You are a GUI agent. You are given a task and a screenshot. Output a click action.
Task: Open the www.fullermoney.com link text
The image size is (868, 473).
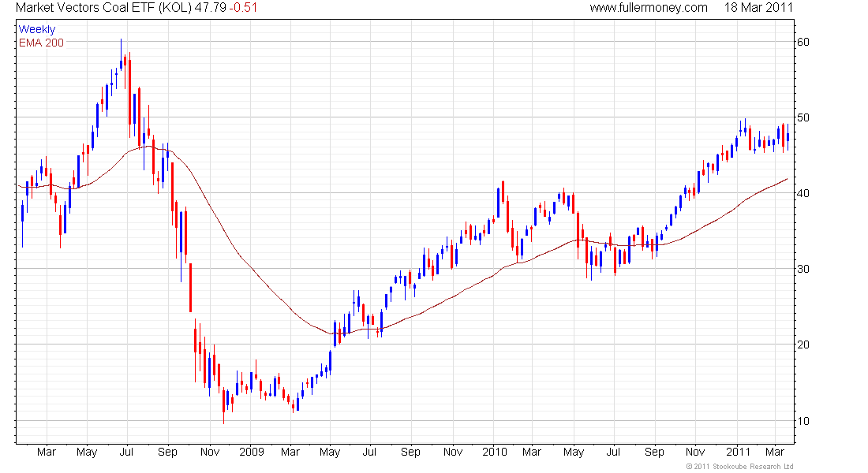click(x=649, y=8)
